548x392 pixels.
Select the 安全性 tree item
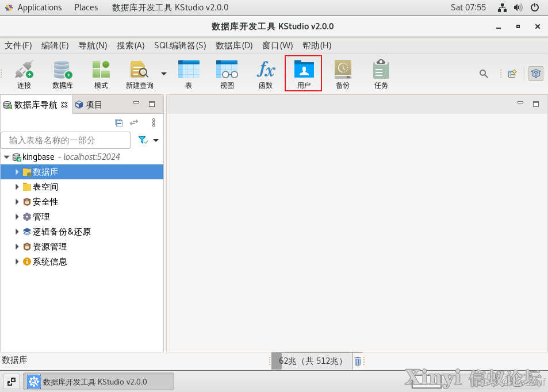(x=41, y=202)
